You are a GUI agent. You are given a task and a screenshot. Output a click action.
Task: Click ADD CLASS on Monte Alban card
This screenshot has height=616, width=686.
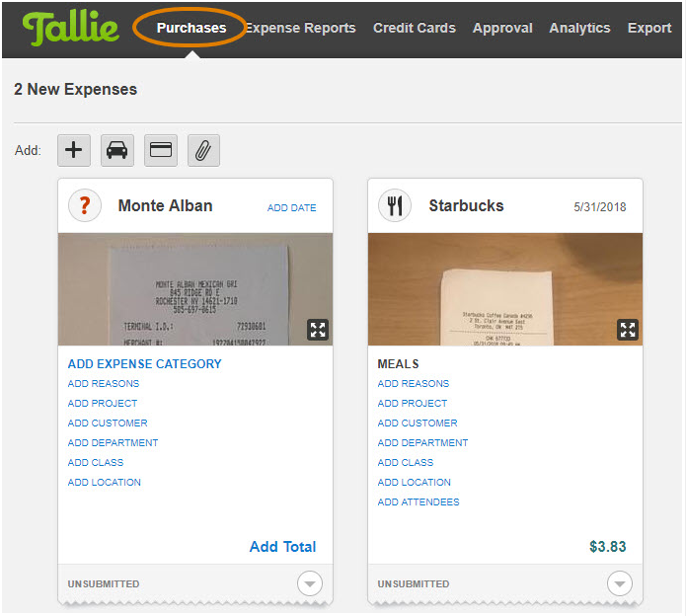tap(96, 462)
